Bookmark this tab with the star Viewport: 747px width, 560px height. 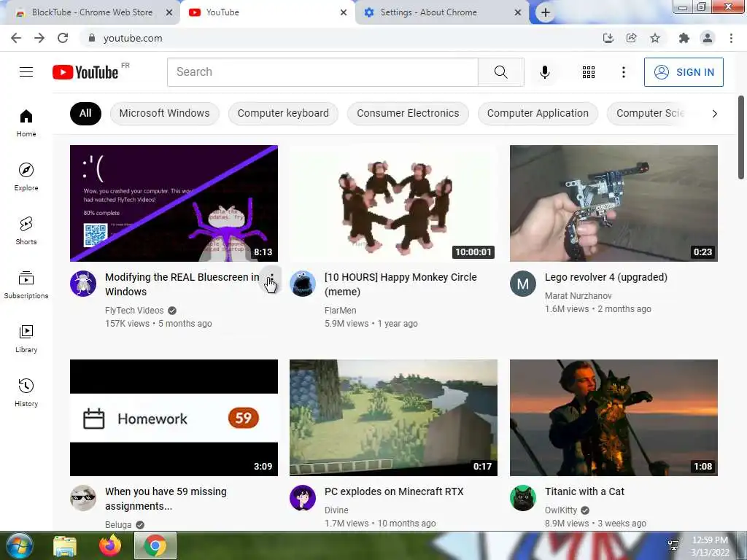point(655,38)
